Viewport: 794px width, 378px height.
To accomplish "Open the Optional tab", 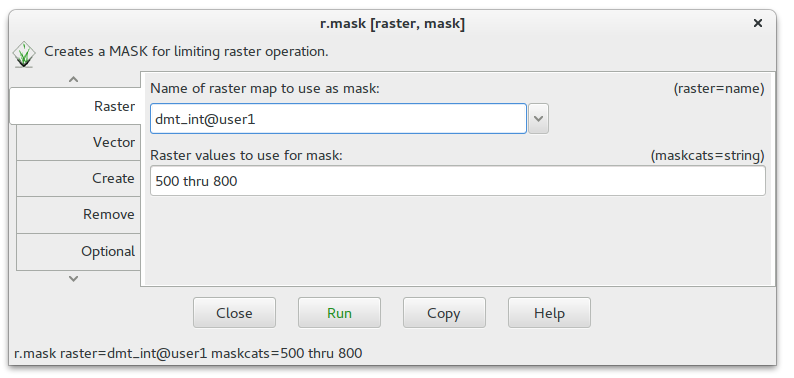I will [78, 251].
